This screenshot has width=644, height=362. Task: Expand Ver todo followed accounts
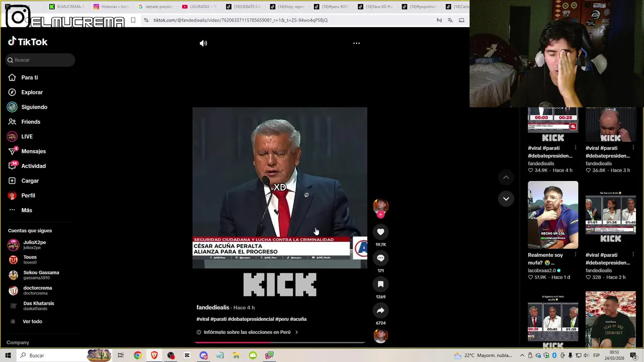coord(32,322)
